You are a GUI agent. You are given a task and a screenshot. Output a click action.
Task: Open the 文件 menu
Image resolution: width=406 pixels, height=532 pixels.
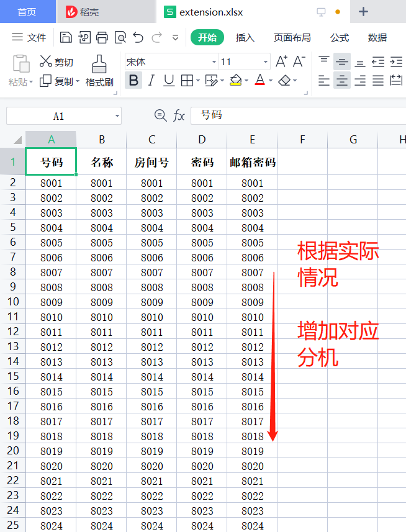29,38
